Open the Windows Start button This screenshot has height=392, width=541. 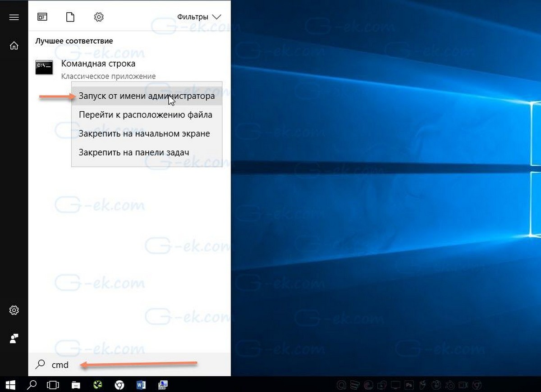(10, 385)
